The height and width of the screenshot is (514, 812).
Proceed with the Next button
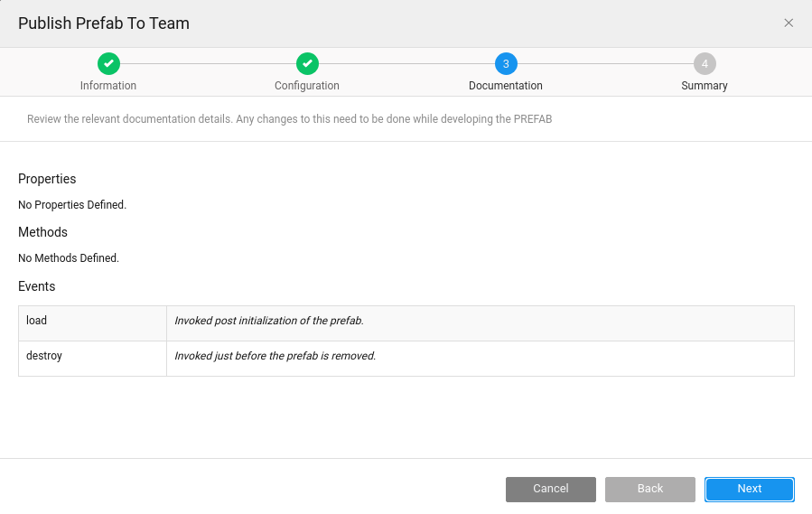750,489
